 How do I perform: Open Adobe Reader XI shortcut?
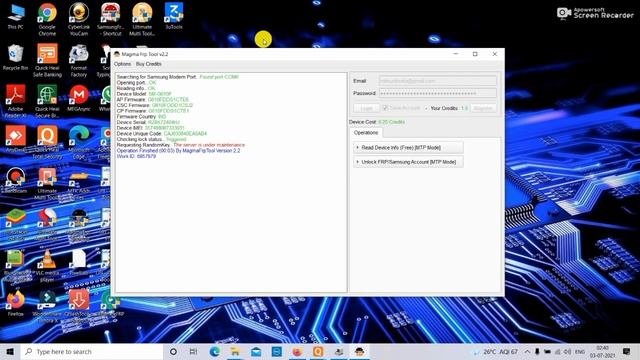pyautogui.click(x=16, y=101)
